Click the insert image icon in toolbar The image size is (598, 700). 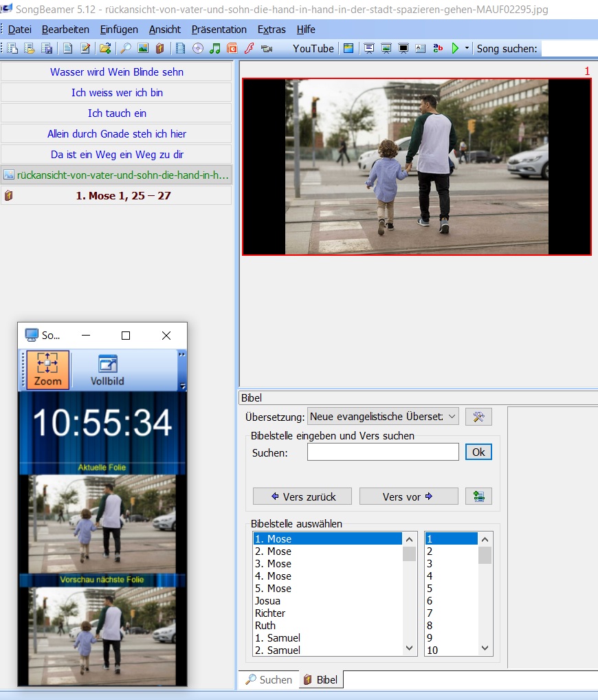143,48
